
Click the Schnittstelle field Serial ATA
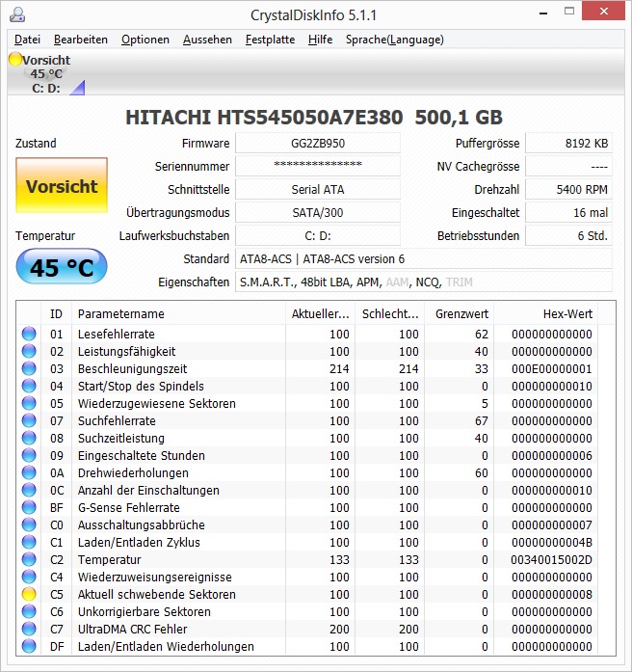click(x=318, y=189)
